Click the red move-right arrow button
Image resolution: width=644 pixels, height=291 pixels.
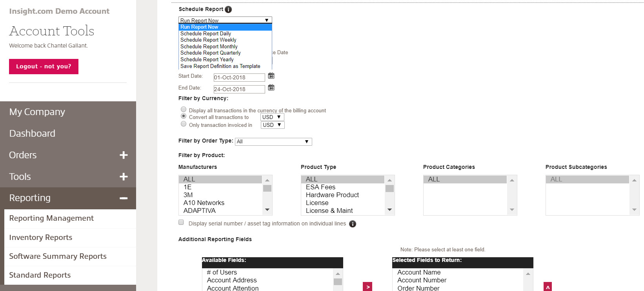pyautogui.click(x=367, y=287)
